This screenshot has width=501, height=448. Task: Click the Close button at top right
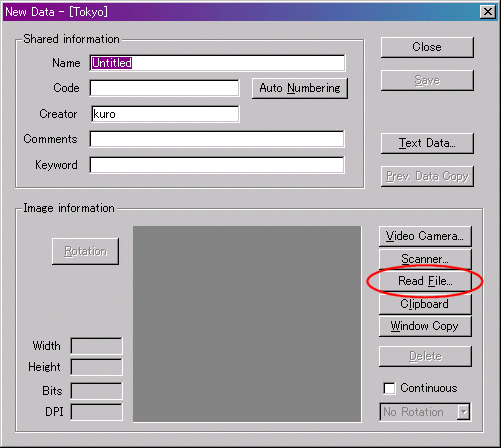(x=427, y=47)
